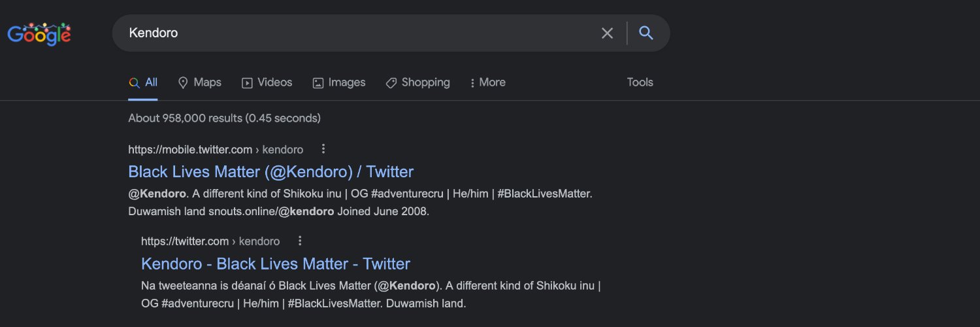980x327 pixels.
Task: Click the blue magnifying glass search icon
Action: click(646, 33)
